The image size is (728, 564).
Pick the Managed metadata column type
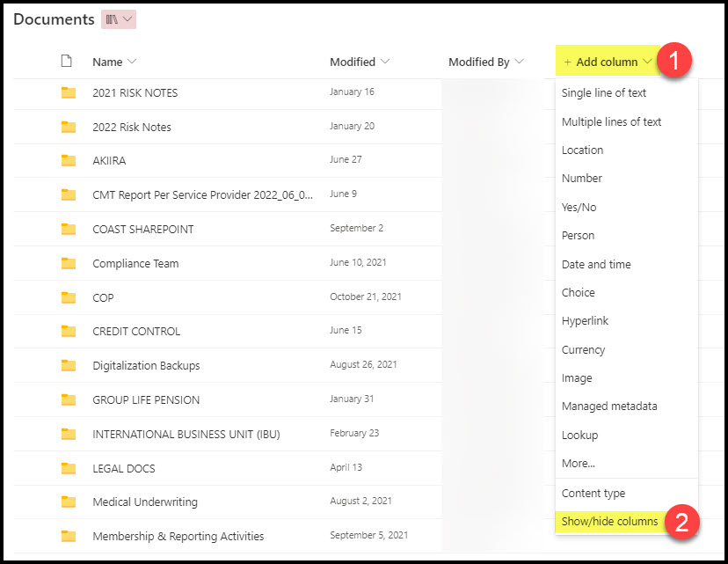point(609,407)
